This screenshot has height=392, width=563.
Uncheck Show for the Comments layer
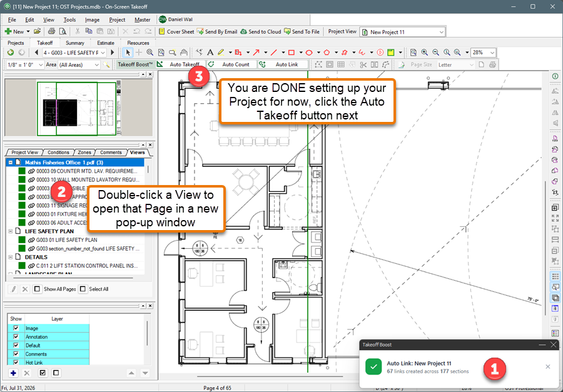(16, 354)
